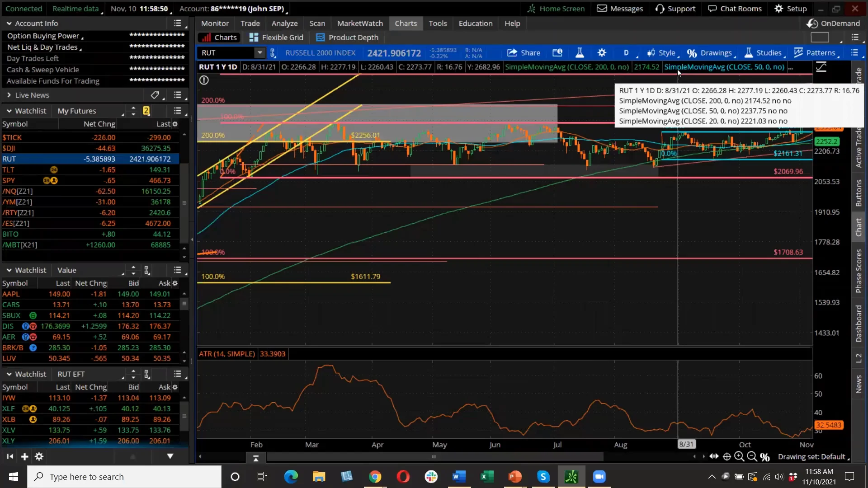Open the MarketWatch tab
This screenshot has height=488, width=868.
[x=360, y=23]
